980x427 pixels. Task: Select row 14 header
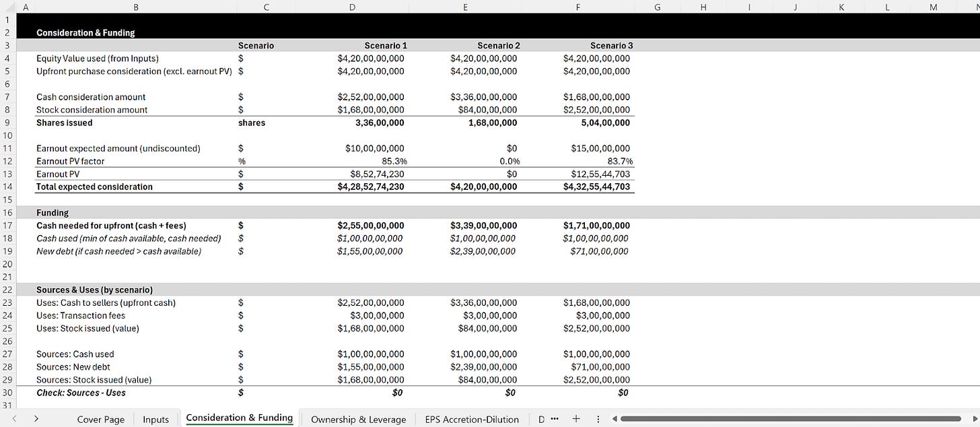(x=9, y=187)
